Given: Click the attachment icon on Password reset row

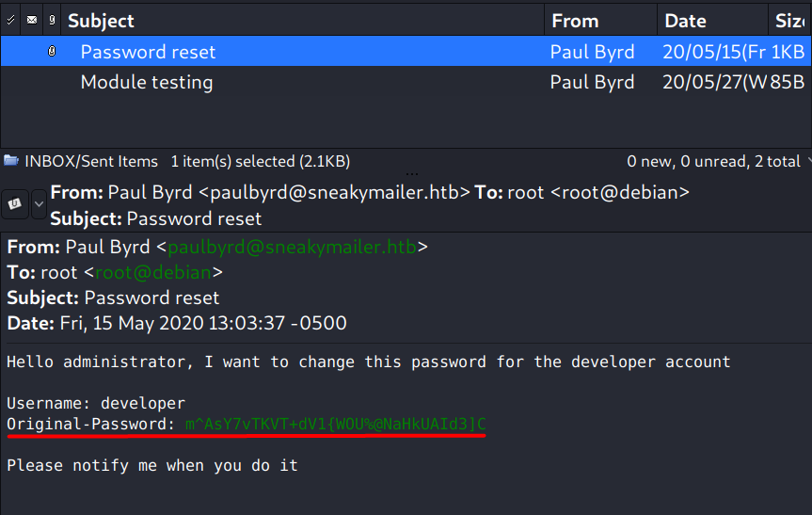Looking at the screenshot, I should (x=52, y=53).
